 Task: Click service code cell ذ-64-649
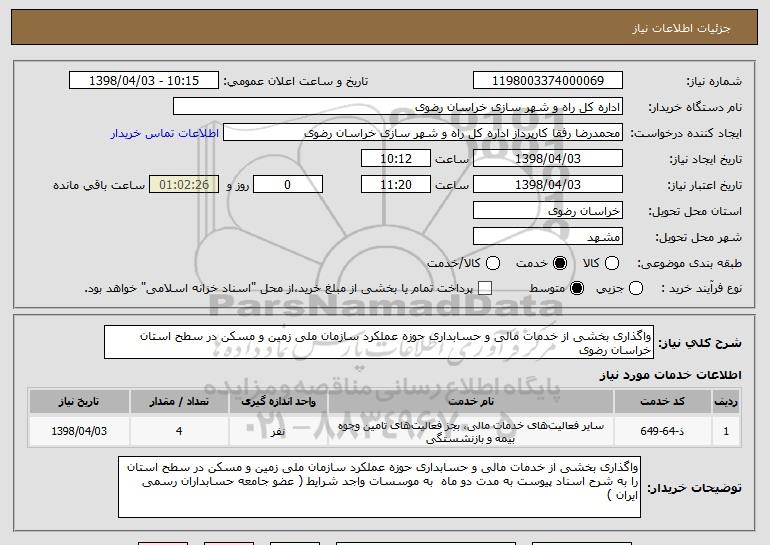point(662,431)
